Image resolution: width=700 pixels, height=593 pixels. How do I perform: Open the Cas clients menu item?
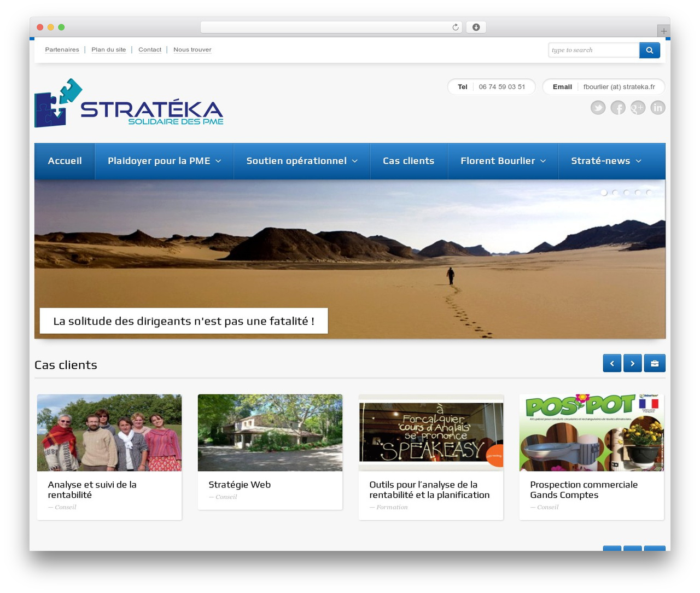tap(409, 161)
